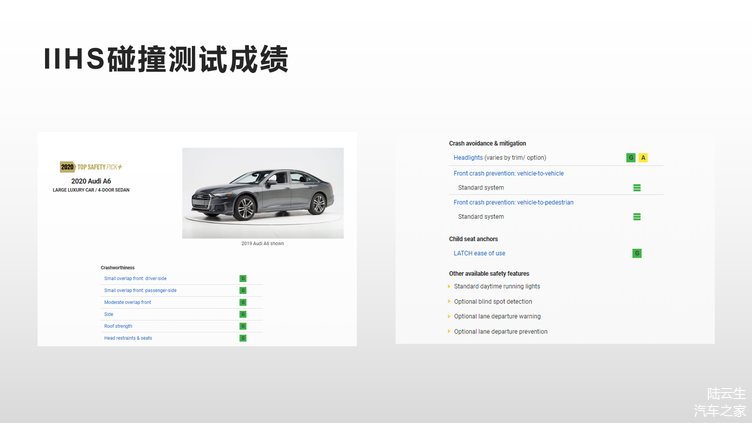752x423 pixels.
Task: Click 'Other available safety features' heading
Action: 489,273
